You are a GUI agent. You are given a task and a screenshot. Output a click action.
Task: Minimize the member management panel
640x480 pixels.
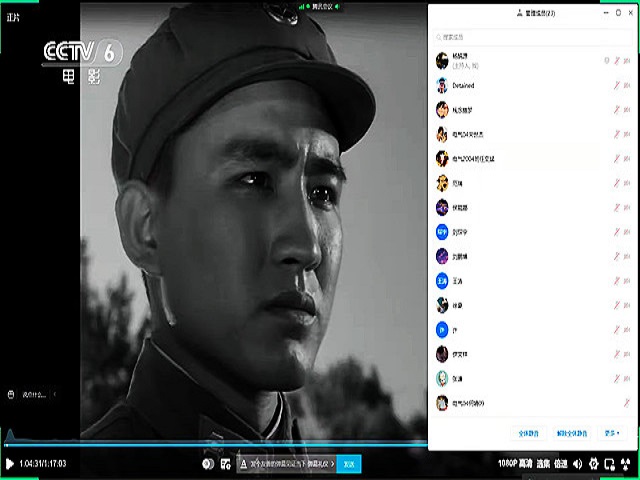tap(606, 13)
